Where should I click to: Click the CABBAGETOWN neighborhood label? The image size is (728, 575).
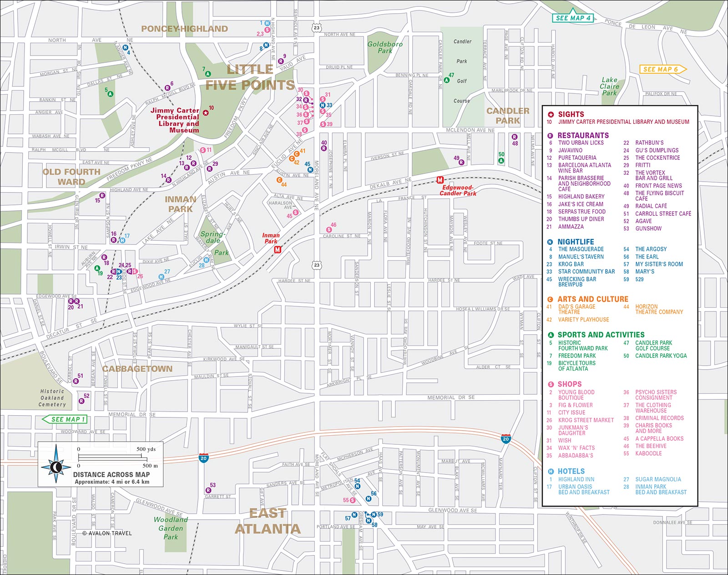pos(137,369)
